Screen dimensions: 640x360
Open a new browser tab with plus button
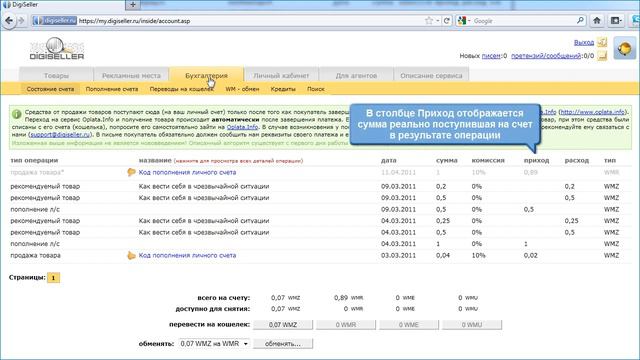(x=133, y=4)
